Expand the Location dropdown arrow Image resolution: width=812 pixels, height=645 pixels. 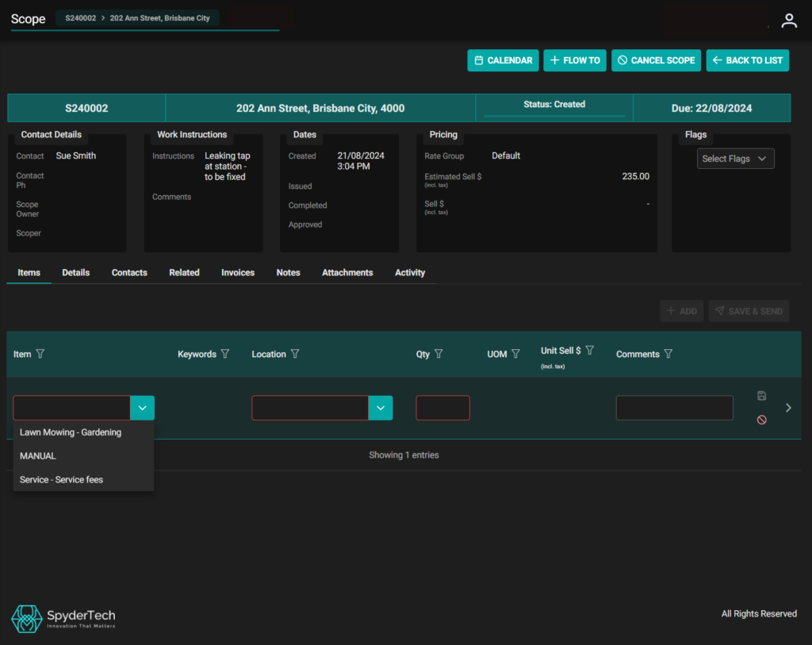(x=380, y=408)
